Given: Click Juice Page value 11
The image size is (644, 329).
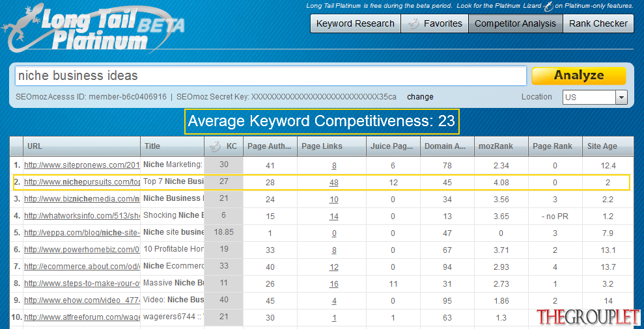Looking at the screenshot, I should [393, 284].
